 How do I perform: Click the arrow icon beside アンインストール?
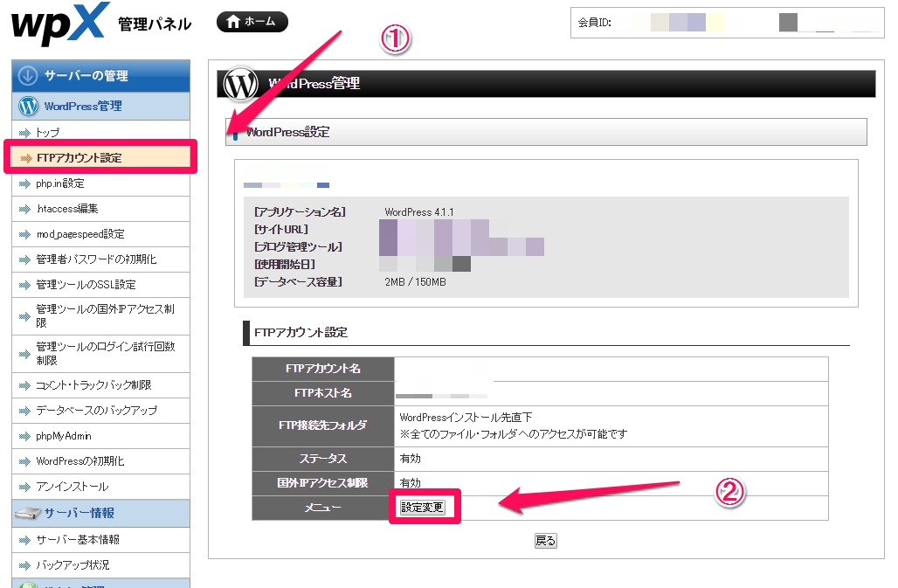(x=24, y=488)
